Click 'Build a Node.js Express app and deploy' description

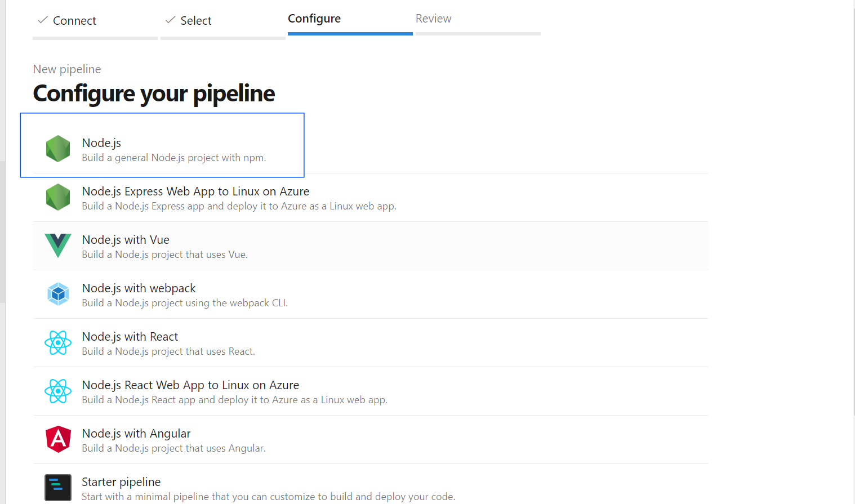(239, 206)
